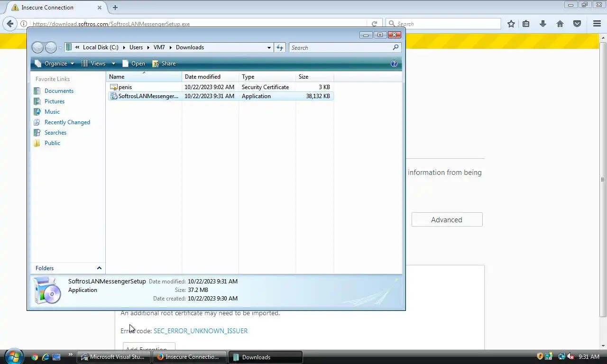Screen dimensions: 607x364
Task: Click the taskbar clock 9:31 AM
Action: 589,356
